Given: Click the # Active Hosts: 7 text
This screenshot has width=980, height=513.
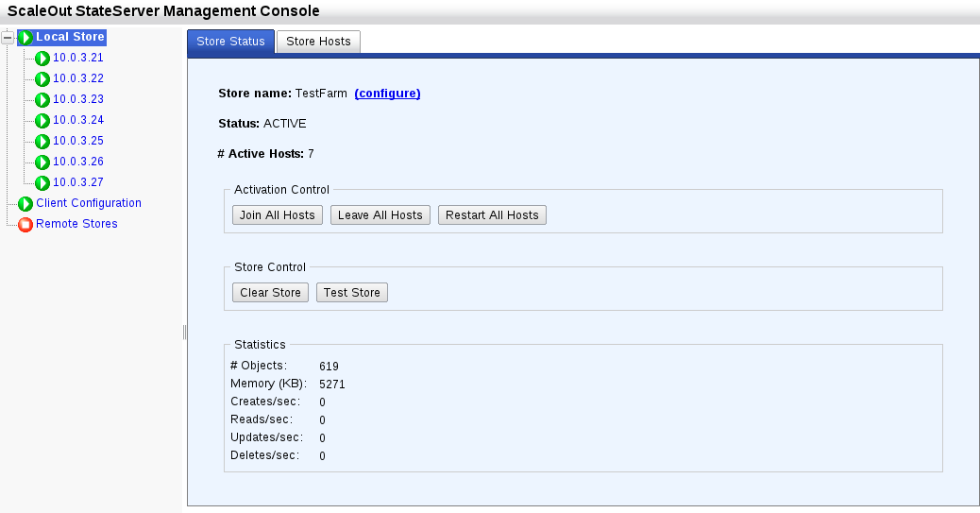Looking at the screenshot, I should click(265, 154).
